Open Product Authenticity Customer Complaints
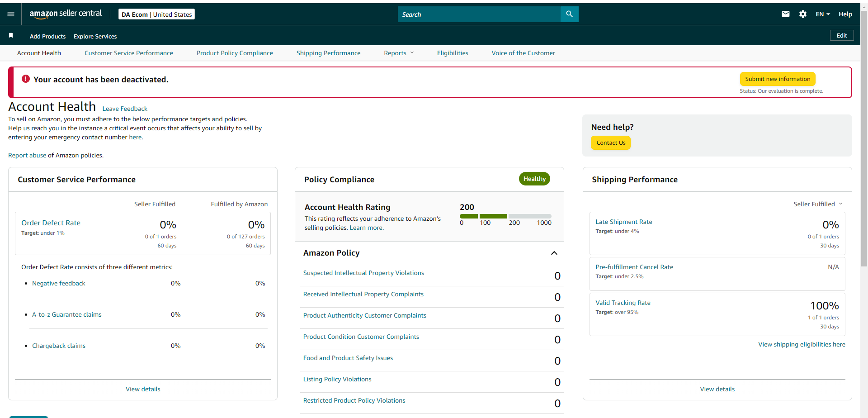This screenshot has height=418, width=868. 365,315
